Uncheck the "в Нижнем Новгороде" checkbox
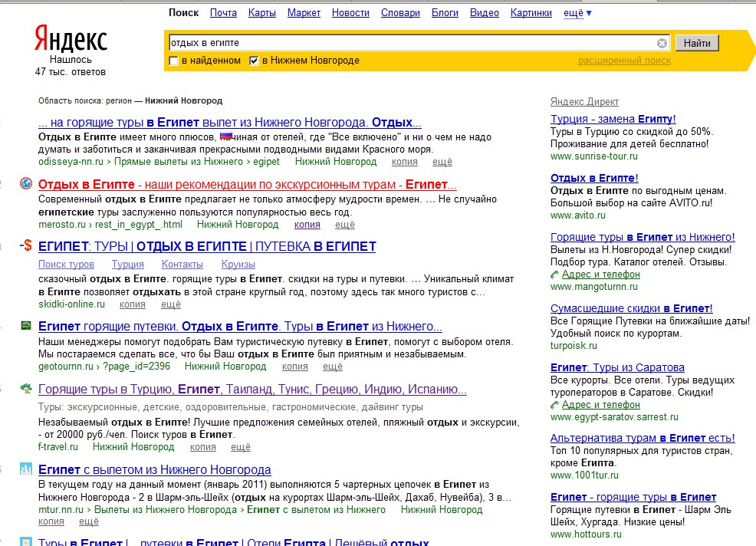The width and height of the screenshot is (756, 546). coord(254,61)
